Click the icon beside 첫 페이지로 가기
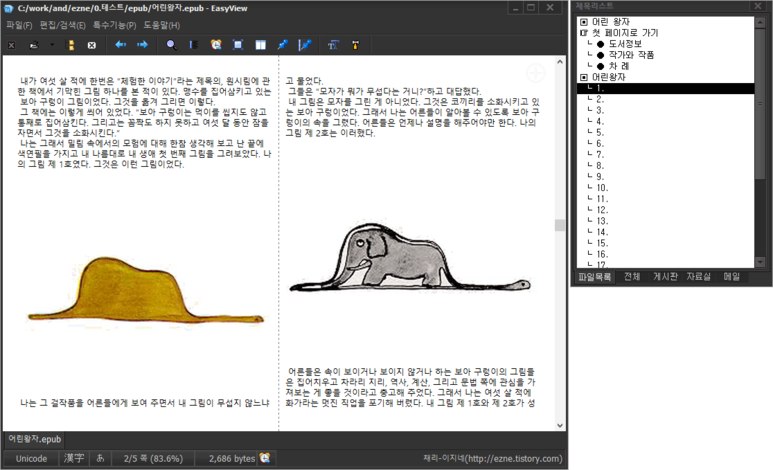This screenshot has height=470, width=773. 584,33
